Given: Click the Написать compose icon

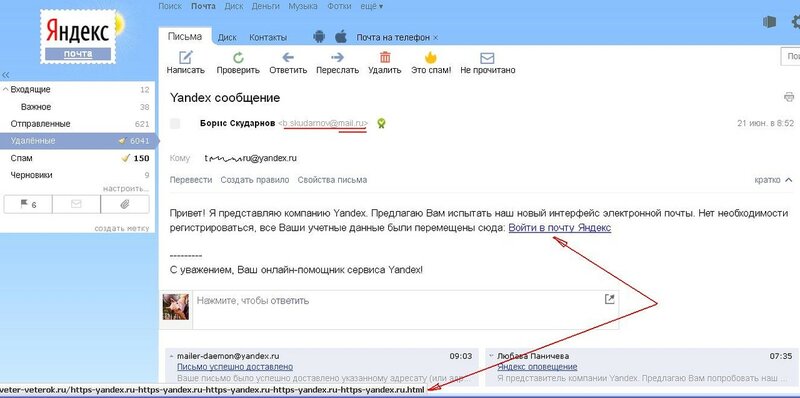Looking at the screenshot, I should click(186, 57).
